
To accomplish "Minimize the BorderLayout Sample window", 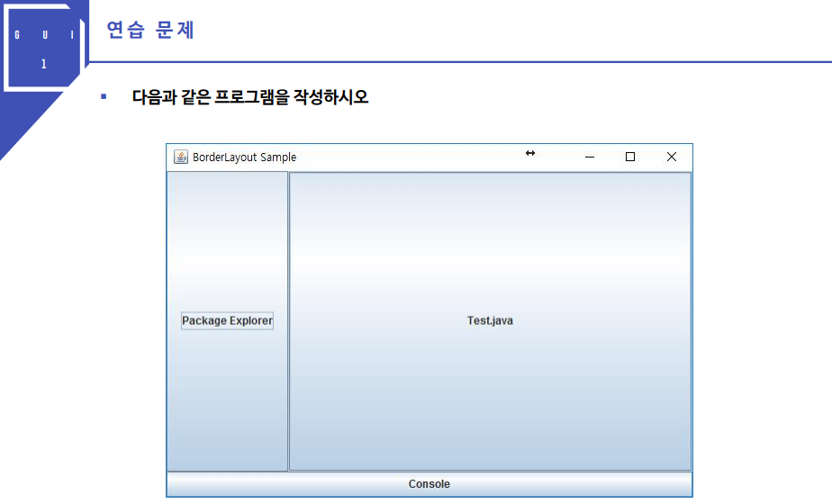I will click(590, 157).
